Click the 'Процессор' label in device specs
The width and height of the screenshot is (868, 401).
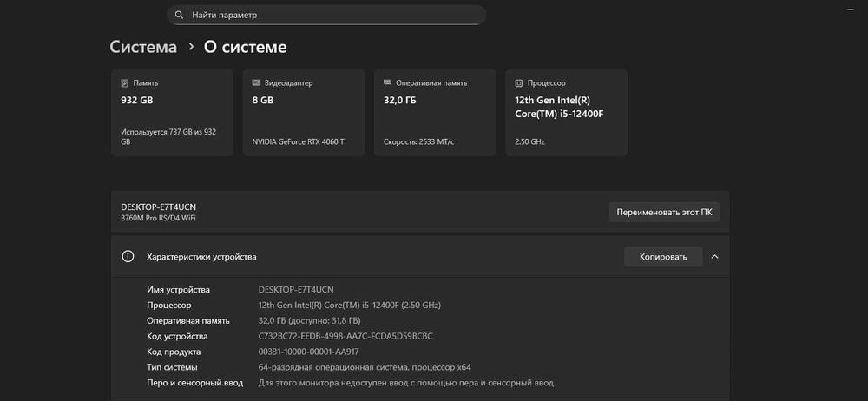pos(169,306)
